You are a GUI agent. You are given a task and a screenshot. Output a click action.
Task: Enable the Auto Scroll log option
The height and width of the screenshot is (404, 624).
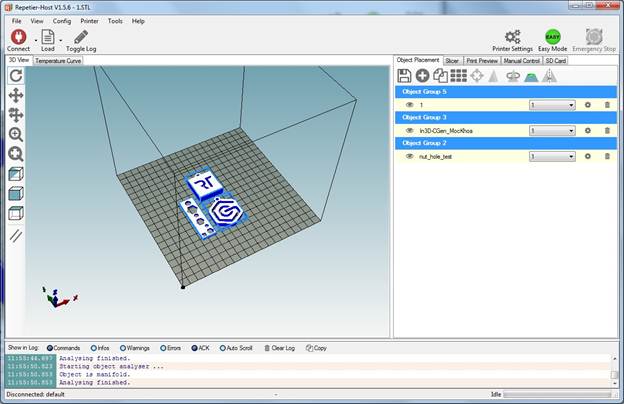tap(222, 348)
